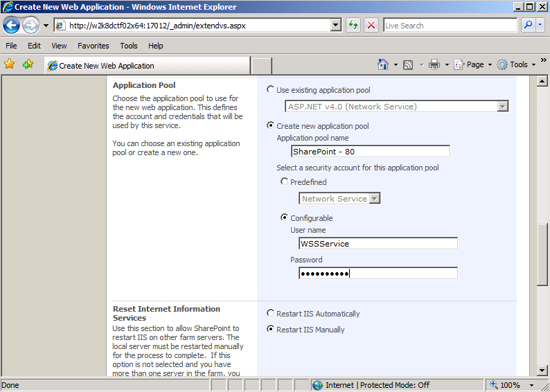Image resolution: width=550 pixels, height=392 pixels.
Task: Open a new blank tab
Action: (262, 66)
